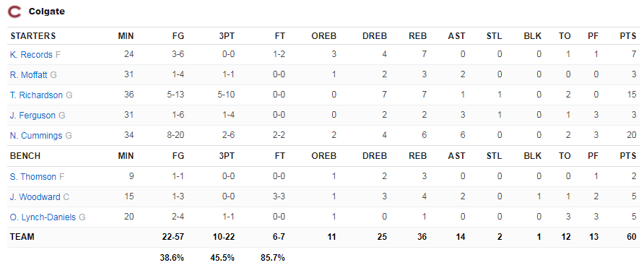Click the 3PT header in starters row

(227, 36)
